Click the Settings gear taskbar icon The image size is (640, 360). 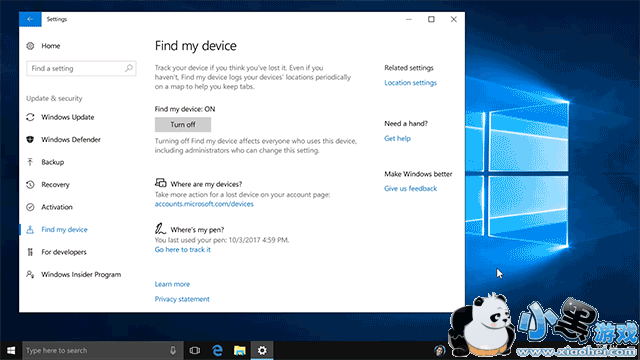pyautogui.click(x=262, y=350)
